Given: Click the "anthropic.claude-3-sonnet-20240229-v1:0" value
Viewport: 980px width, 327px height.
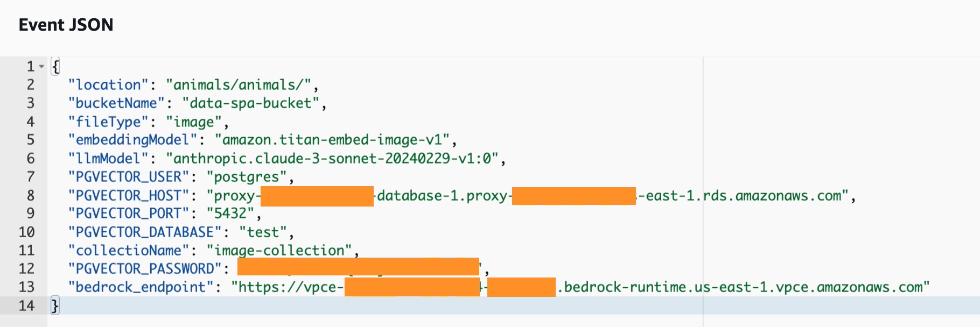Looking at the screenshot, I should [x=332, y=159].
